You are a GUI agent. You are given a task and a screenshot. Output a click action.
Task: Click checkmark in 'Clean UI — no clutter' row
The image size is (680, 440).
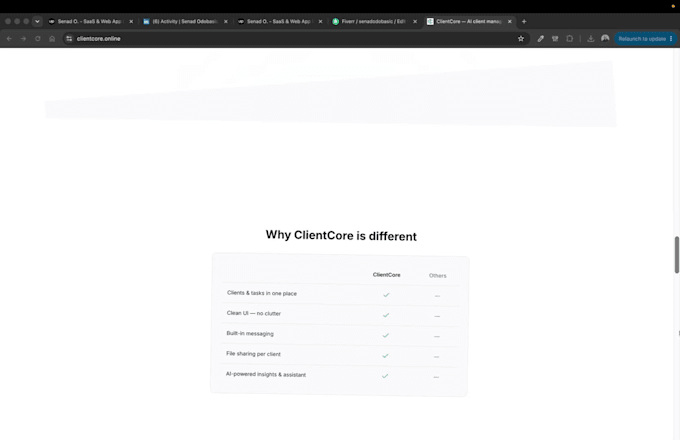[x=386, y=315]
